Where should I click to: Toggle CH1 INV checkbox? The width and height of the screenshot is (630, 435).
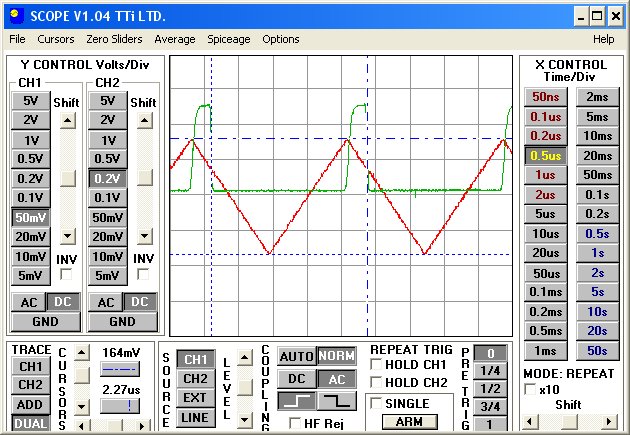pyautogui.click(x=66, y=274)
